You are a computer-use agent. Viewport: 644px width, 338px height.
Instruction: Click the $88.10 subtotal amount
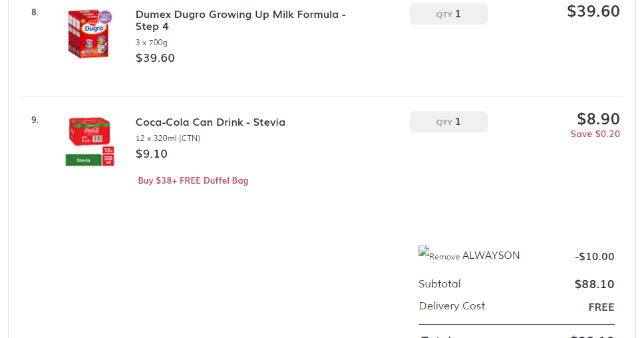(594, 285)
